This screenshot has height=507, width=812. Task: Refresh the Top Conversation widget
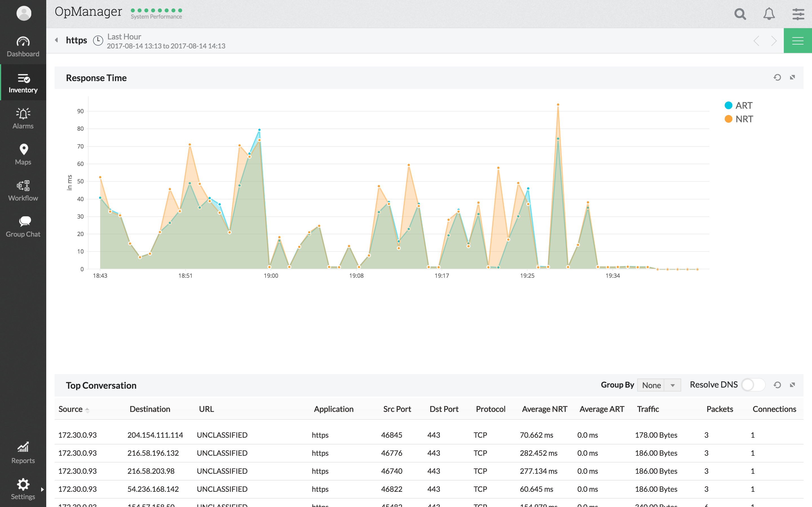click(x=777, y=385)
